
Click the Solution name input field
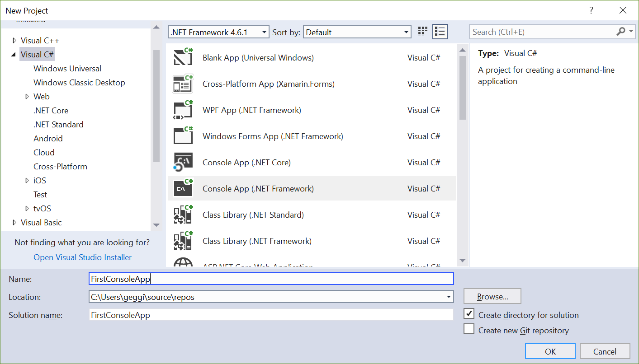(x=271, y=315)
